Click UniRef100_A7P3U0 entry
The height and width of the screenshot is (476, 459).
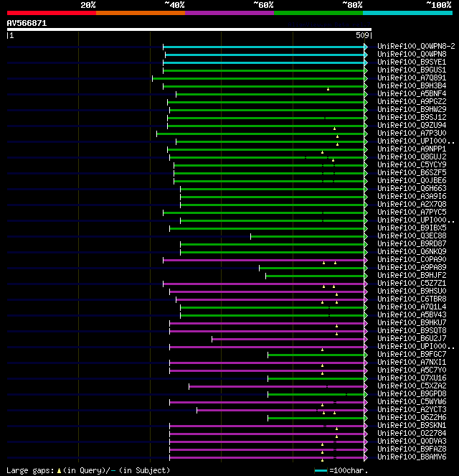pos(412,133)
